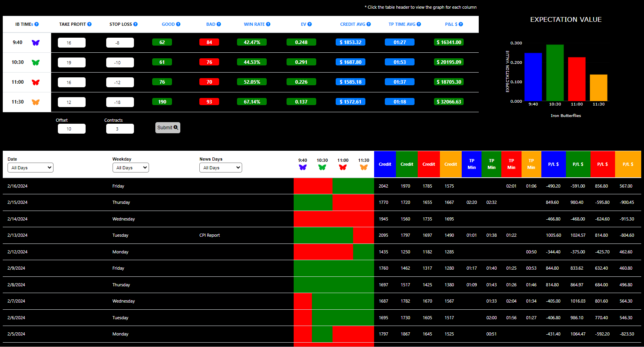This screenshot has width=644, height=347.
Task: Open the Date filter dropdown
Action: (x=31, y=168)
